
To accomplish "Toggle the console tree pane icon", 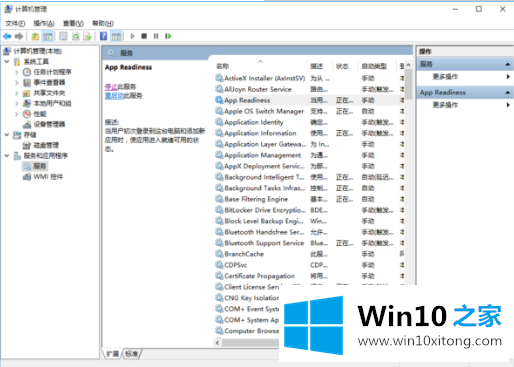I will (x=48, y=36).
